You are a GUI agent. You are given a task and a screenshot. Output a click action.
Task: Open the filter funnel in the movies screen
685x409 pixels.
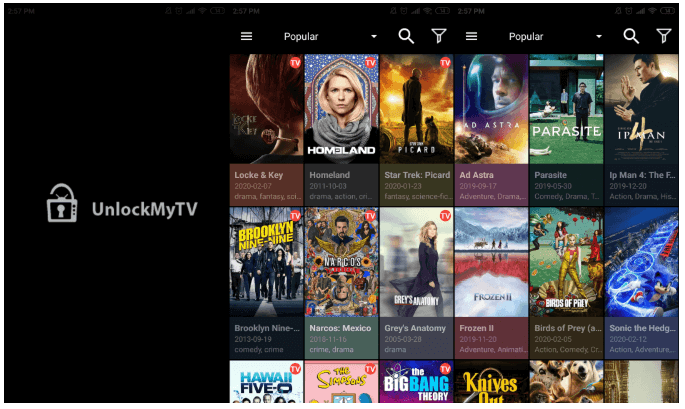(664, 36)
